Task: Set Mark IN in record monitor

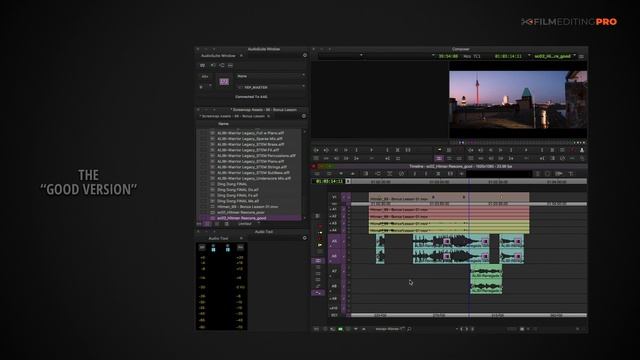Action: (x=511, y=150)
